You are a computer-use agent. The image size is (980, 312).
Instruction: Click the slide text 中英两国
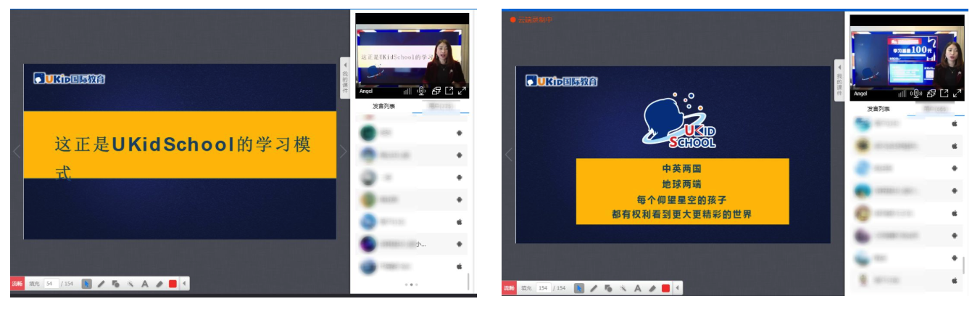(682, 168)
